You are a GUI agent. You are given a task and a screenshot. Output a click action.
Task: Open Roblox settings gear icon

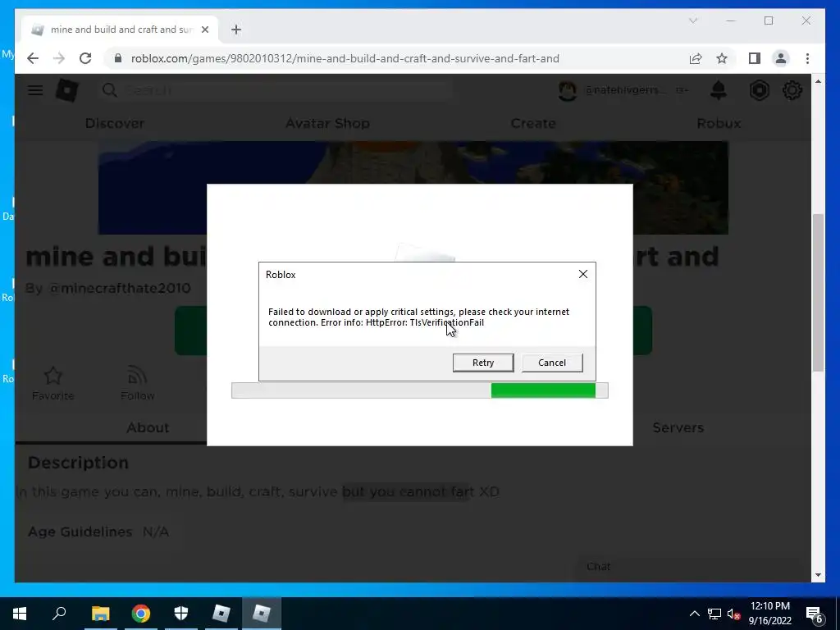point(792,90)
